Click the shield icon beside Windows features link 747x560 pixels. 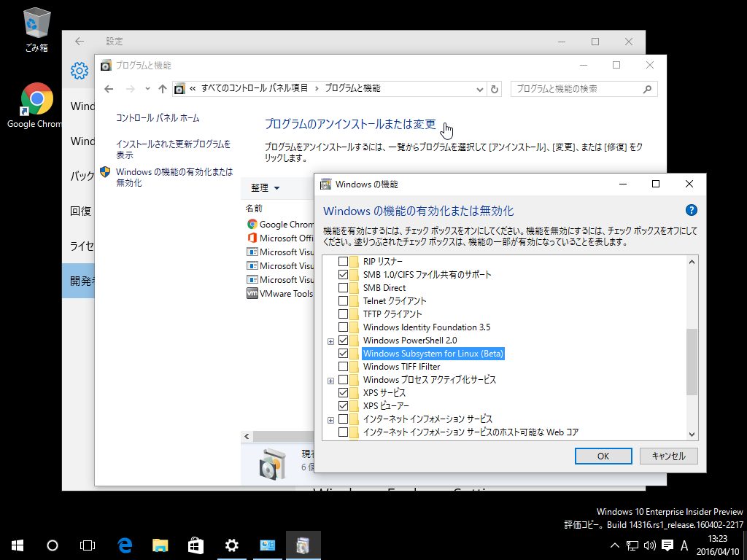[x=105, y=172]
